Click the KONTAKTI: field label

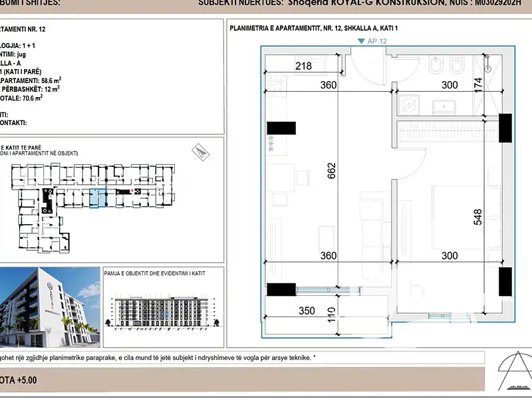13,123
